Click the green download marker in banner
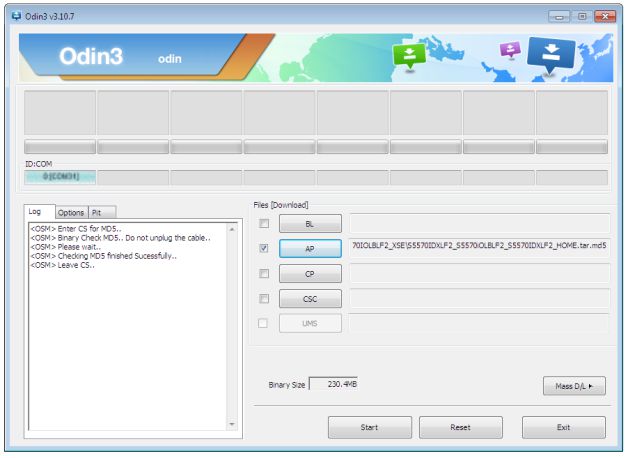 point(409,57)
